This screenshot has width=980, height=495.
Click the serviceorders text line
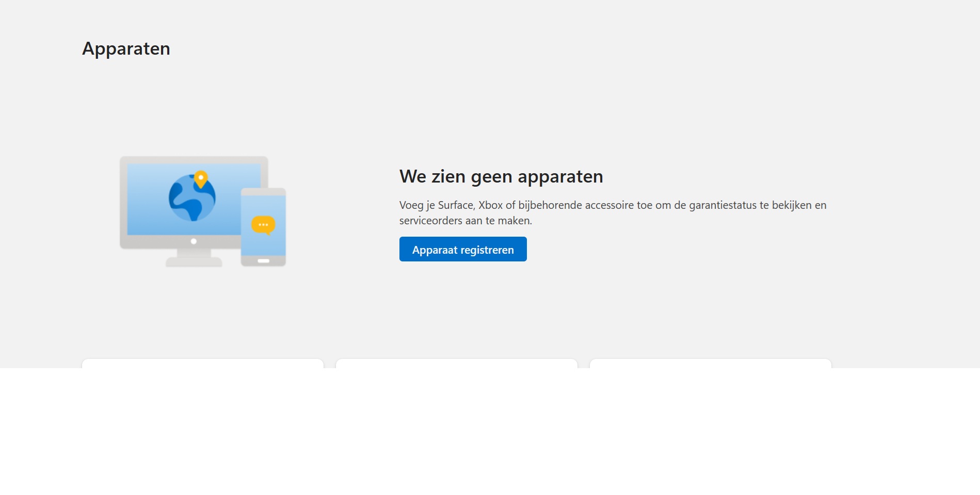click(464, 220)
